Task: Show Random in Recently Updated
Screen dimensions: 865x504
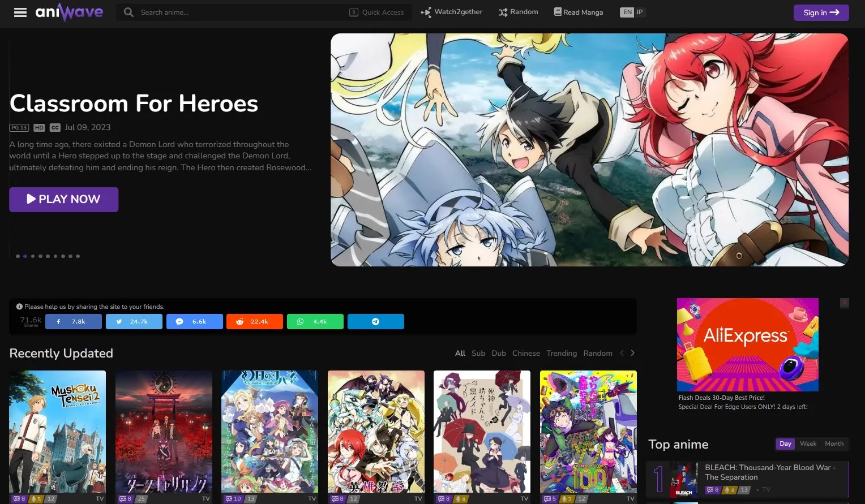Action: 598,353
